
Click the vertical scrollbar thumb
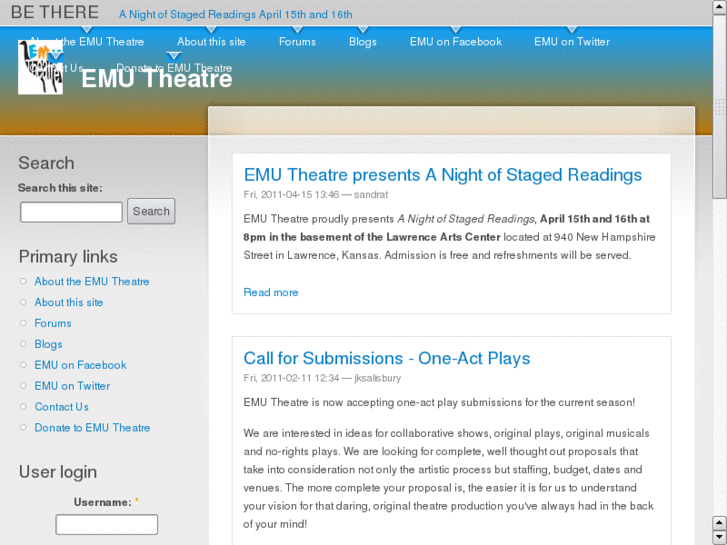[720, 107]
